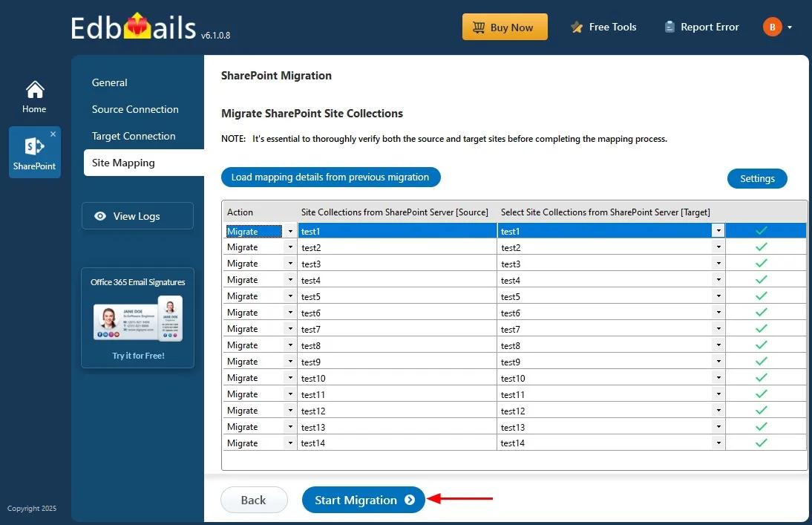Expand the account dropdown arrow
The height and width of the screenshot is (525, 812).
click(x=790, y=27)
